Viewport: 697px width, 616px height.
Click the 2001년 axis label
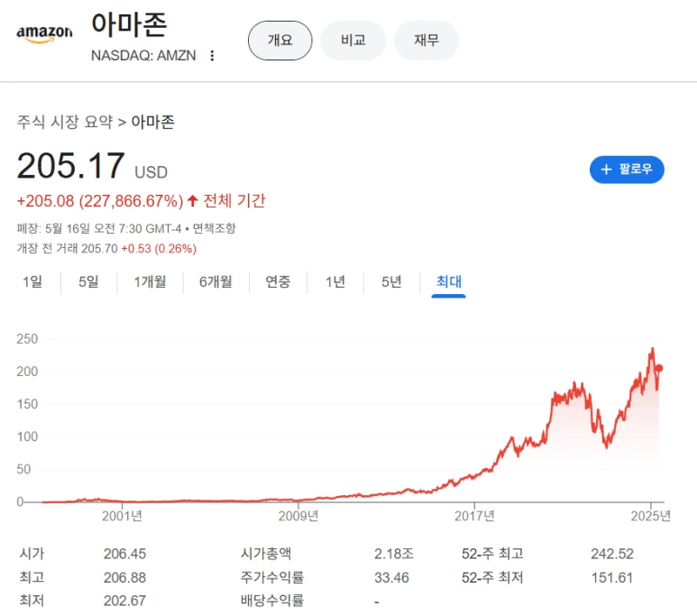point(122,516)
